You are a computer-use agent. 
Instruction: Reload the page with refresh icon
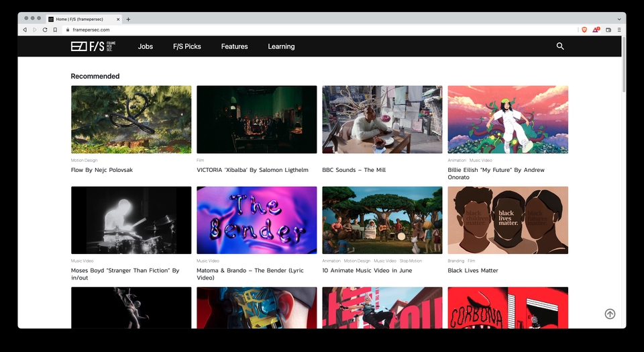point(45,30)
